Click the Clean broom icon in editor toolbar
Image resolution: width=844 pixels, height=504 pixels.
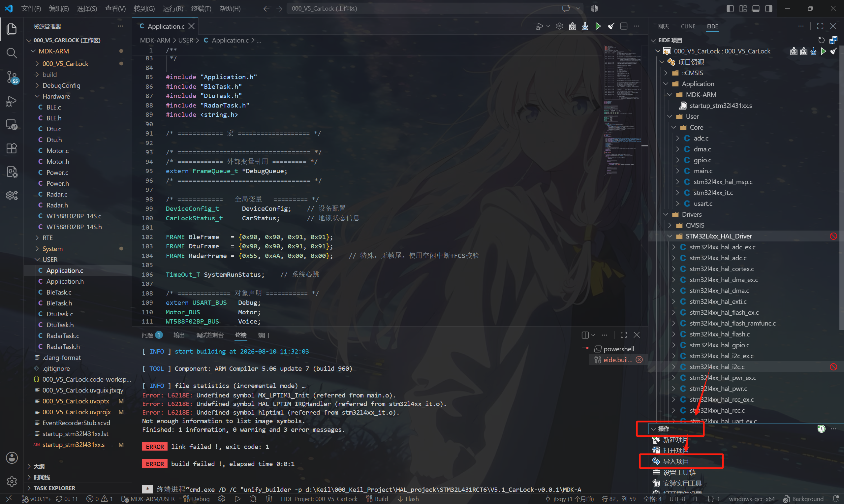click(611, 26)
